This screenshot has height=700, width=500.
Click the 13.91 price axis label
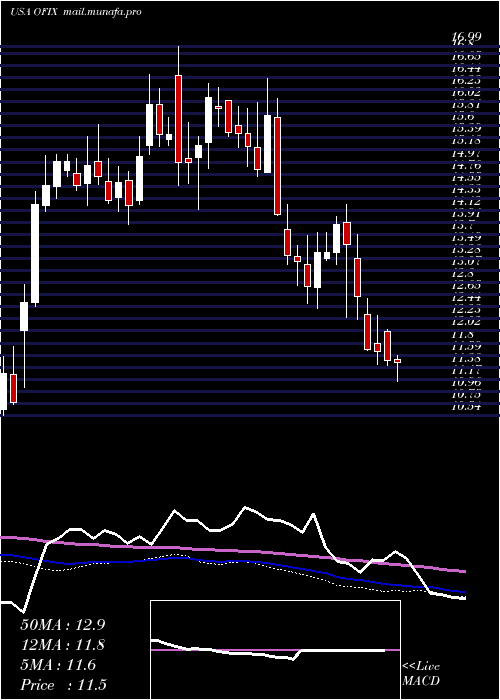pyautogui.click(x=466, y=214)
